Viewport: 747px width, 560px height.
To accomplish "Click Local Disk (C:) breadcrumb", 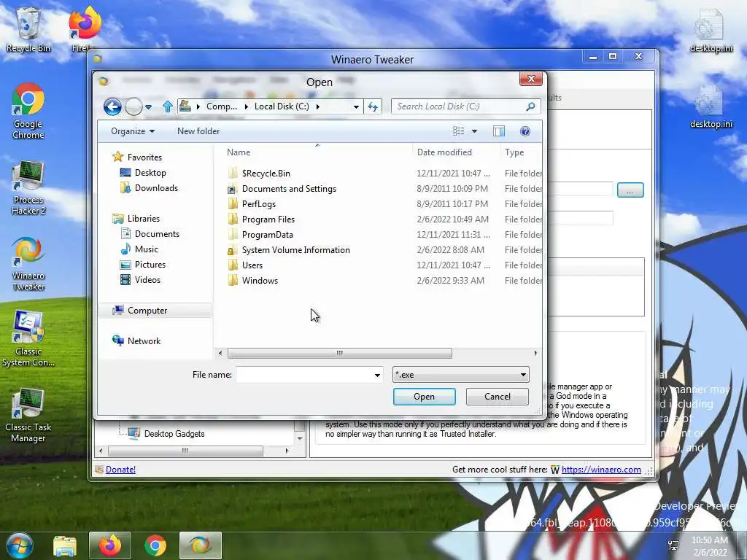I will pos(282,106).
